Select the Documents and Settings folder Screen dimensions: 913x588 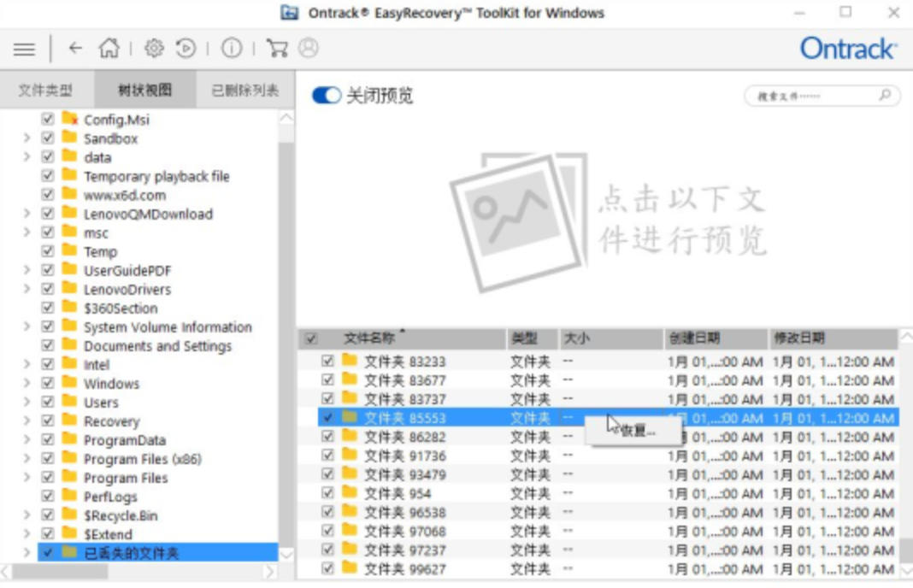[157, 346]
